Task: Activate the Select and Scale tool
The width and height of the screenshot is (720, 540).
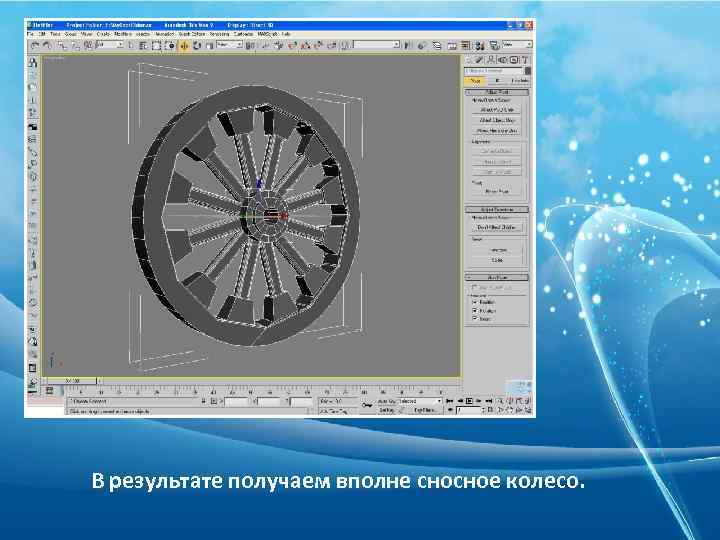Action: point(209,45)
